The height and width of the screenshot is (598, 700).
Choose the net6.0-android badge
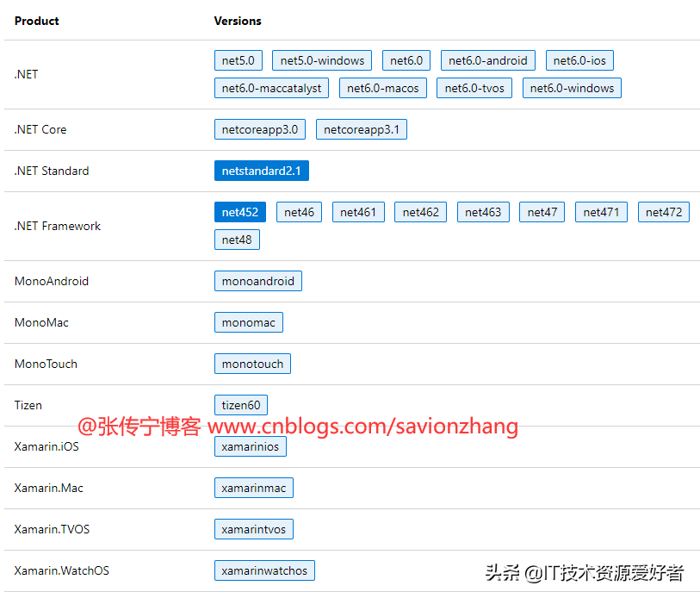487,60
